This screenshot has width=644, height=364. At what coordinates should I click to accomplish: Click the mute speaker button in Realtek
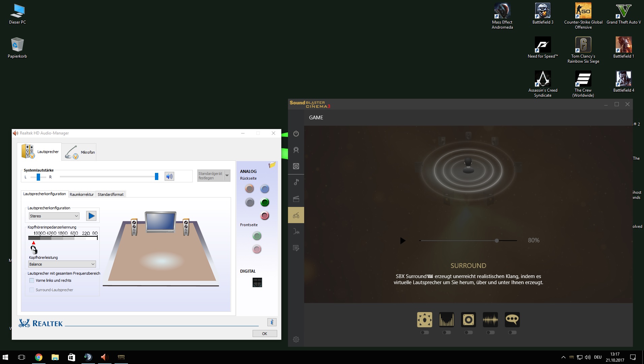point(169,176)
